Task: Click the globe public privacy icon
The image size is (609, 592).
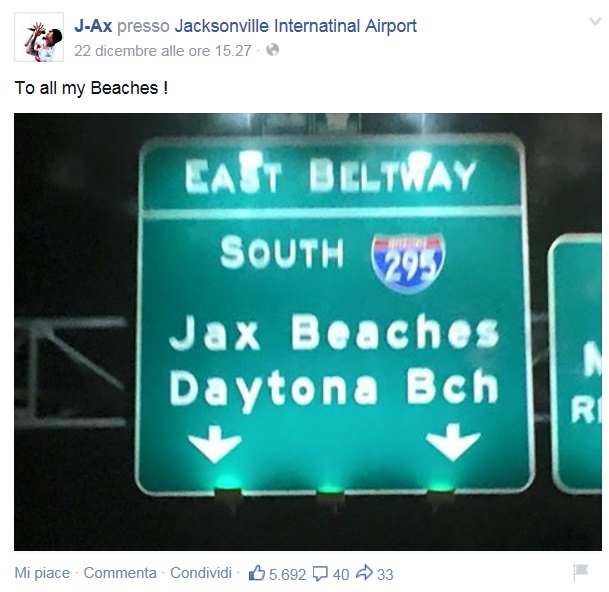Action: point(273,50)
